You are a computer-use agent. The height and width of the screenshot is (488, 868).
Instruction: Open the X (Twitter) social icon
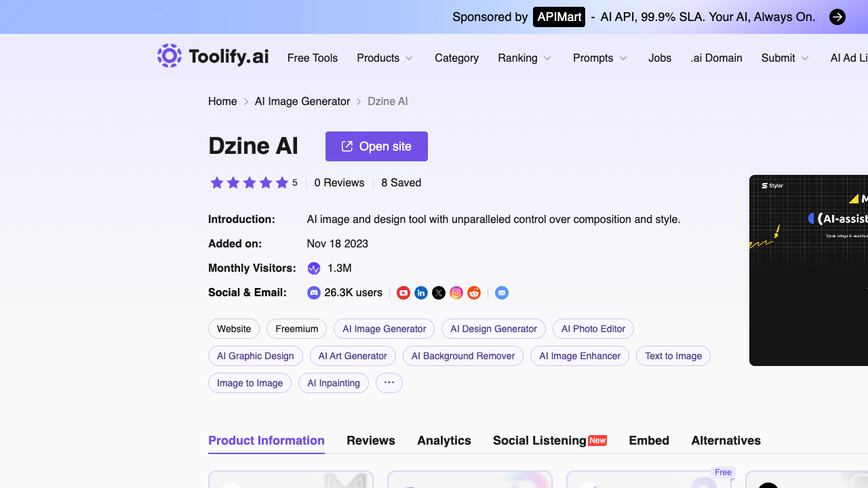pyautogui.click(x=439, y=293)
